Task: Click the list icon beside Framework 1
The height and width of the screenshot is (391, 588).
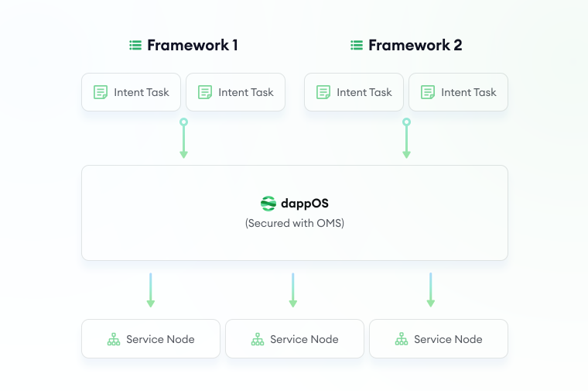Action: pos(135,46)
